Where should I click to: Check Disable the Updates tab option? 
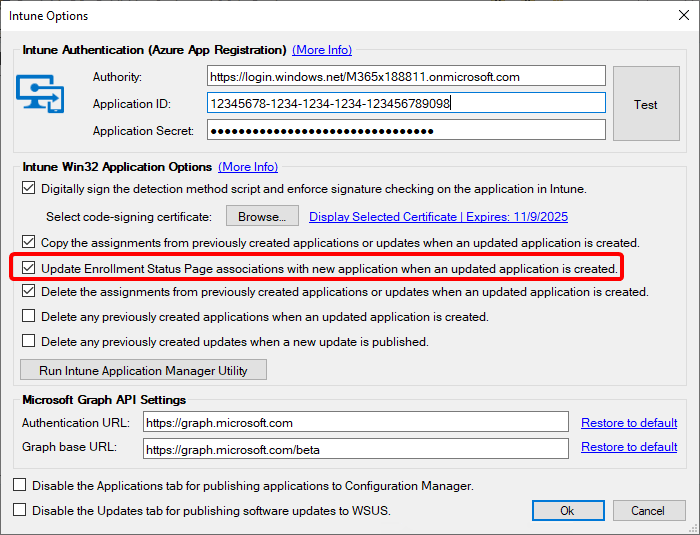click(20, 510)
